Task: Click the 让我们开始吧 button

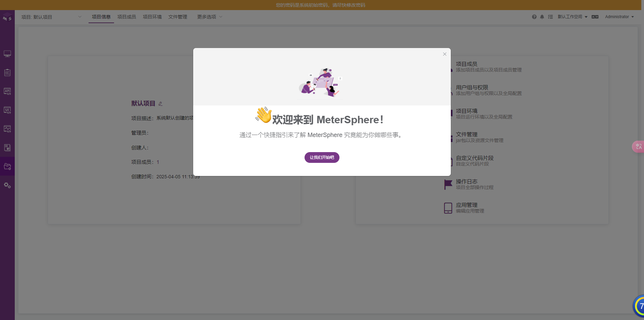Action: click(x=322, y=157)
